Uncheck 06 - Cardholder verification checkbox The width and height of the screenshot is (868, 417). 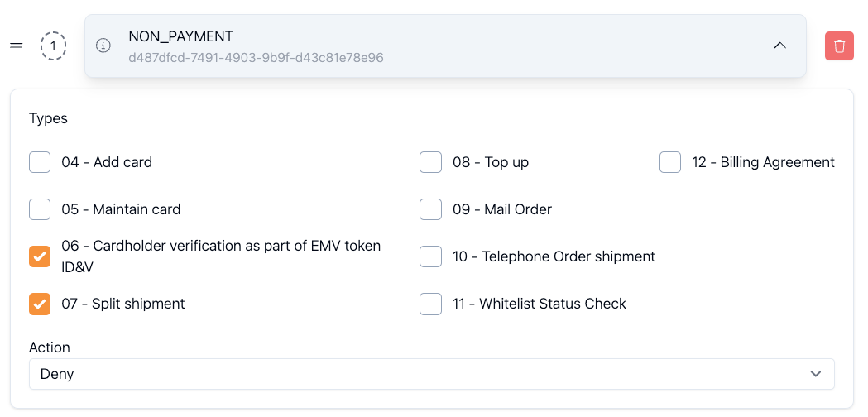tap(40, 256)
